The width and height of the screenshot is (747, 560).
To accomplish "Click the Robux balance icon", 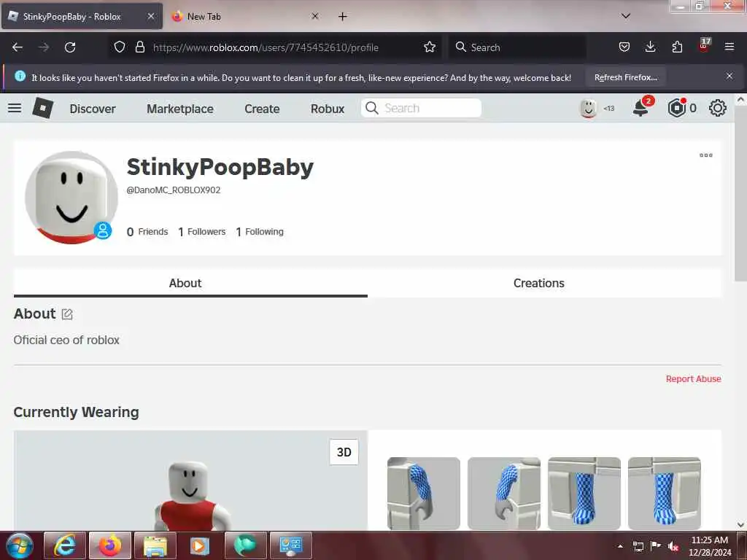I will [676, 108].
